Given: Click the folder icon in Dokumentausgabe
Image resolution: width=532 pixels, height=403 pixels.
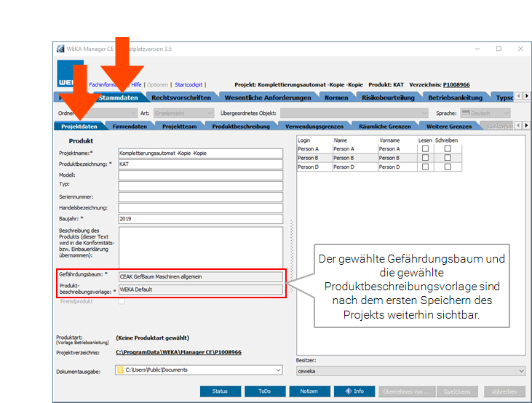Looking at the screenshot, I should [x=120, y=370].
